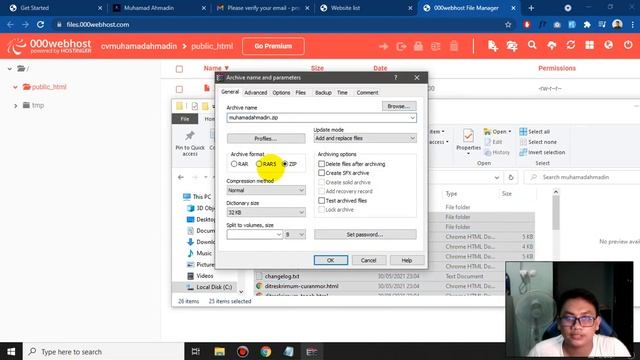Switch to the Backup tab
The image size is (640, 360).
click(323, 93)
